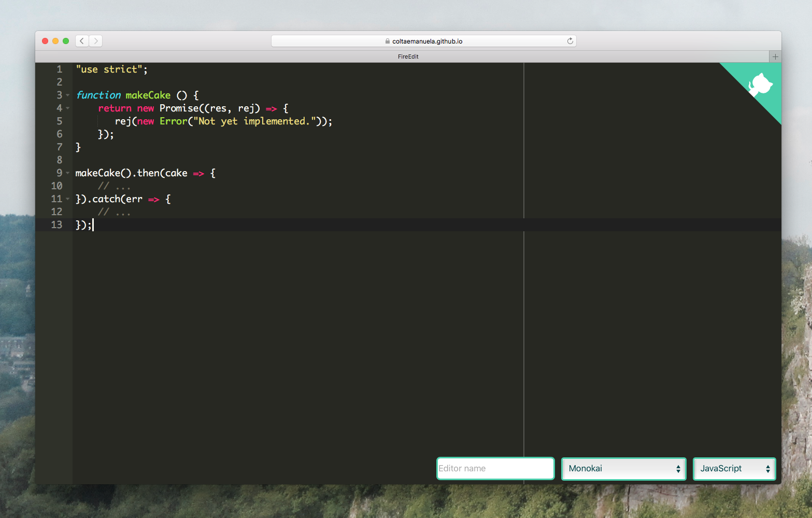Open the JavaScript language dropdown
The width and height of the screenshot is (812, 518).
point(734,469)
